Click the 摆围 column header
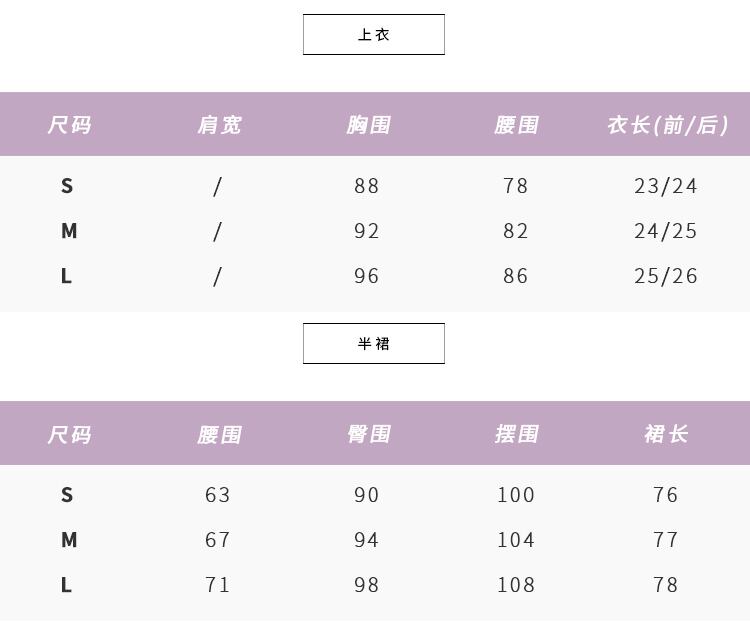The image size is (750, 623). tap(516, 434)
